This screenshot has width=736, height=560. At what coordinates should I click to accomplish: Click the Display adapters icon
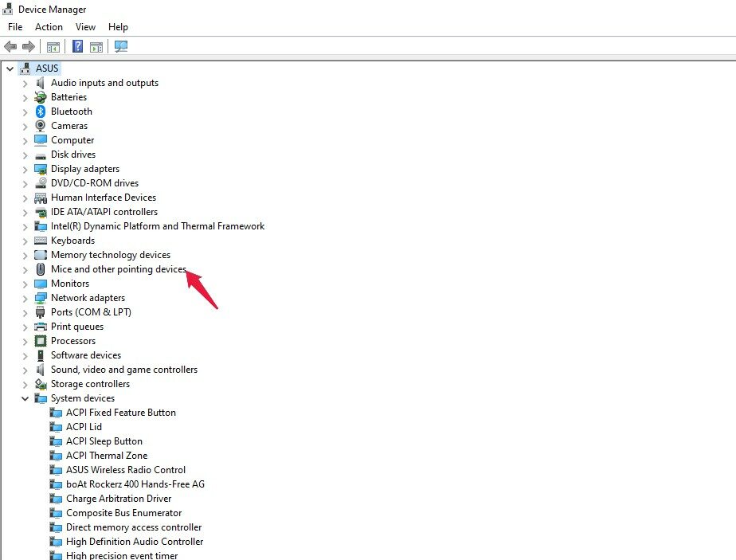coord(41,169)
